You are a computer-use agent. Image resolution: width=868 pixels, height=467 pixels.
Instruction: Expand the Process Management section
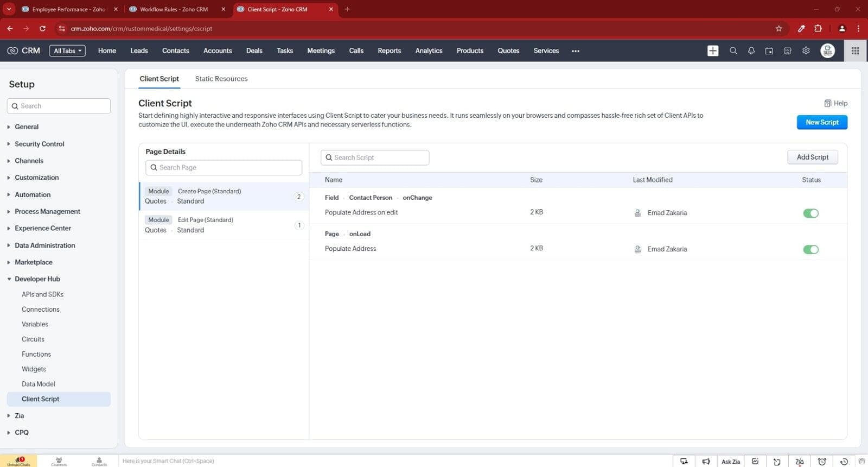click(47, 211)
